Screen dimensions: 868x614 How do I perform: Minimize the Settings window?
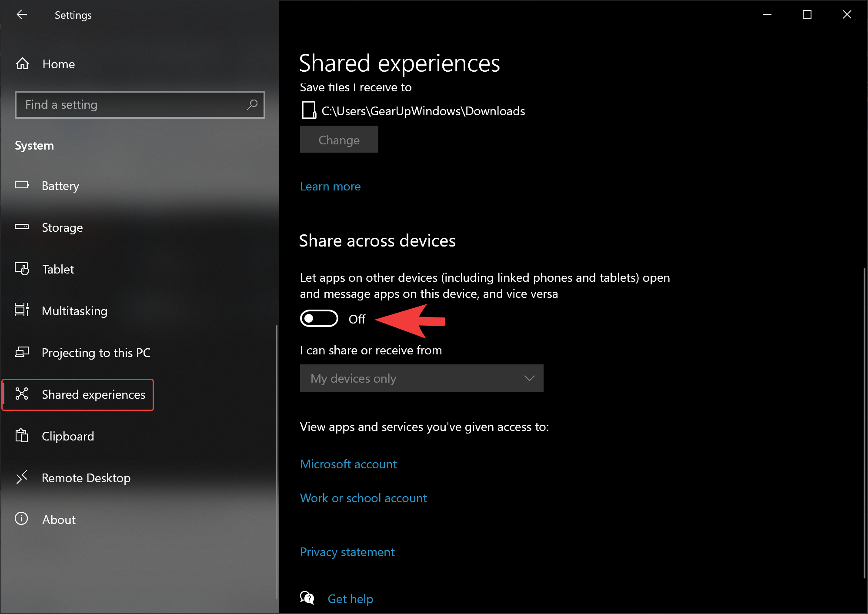coord(767,14)
